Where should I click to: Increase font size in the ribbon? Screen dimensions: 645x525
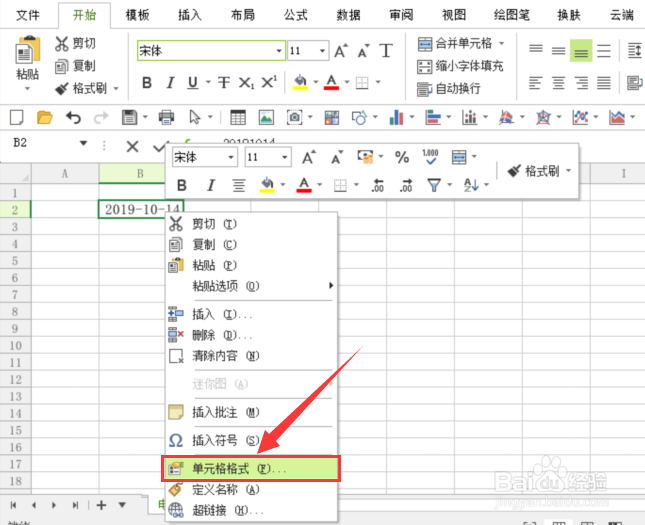click(341, 51)
